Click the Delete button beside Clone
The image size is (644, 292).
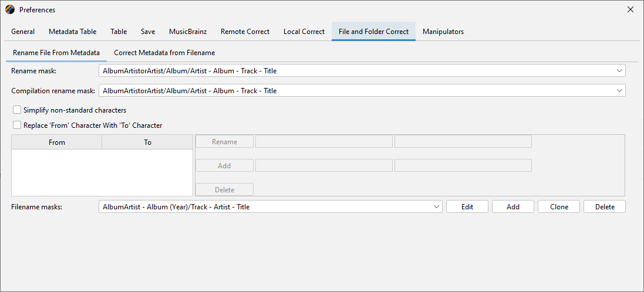coord(604,207)
